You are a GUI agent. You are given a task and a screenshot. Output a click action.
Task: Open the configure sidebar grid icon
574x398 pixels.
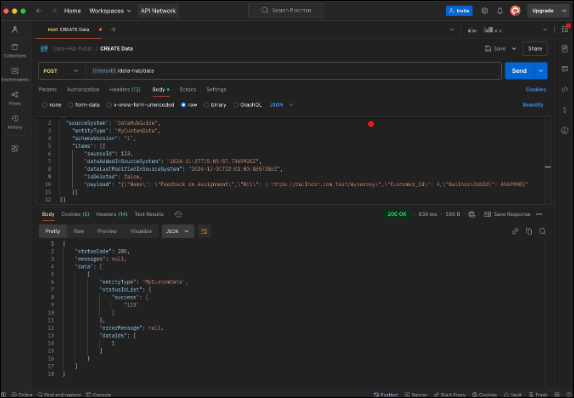tap(15, 148)
